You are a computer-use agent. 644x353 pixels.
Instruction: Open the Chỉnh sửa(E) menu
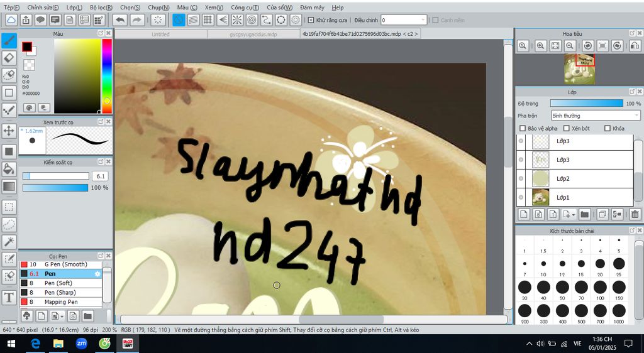pos(43,8)
